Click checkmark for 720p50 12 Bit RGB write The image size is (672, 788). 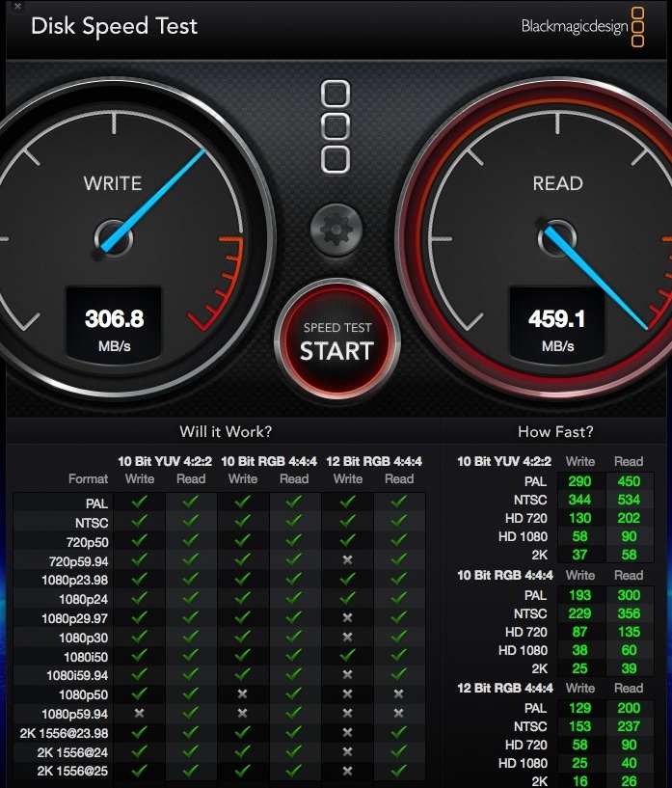point(347,540)
